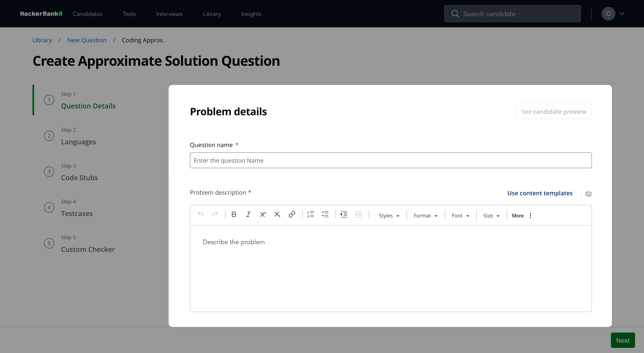
Task: Click the Coding Approx. breadcrumb text
Action: (x=143, y=40)
